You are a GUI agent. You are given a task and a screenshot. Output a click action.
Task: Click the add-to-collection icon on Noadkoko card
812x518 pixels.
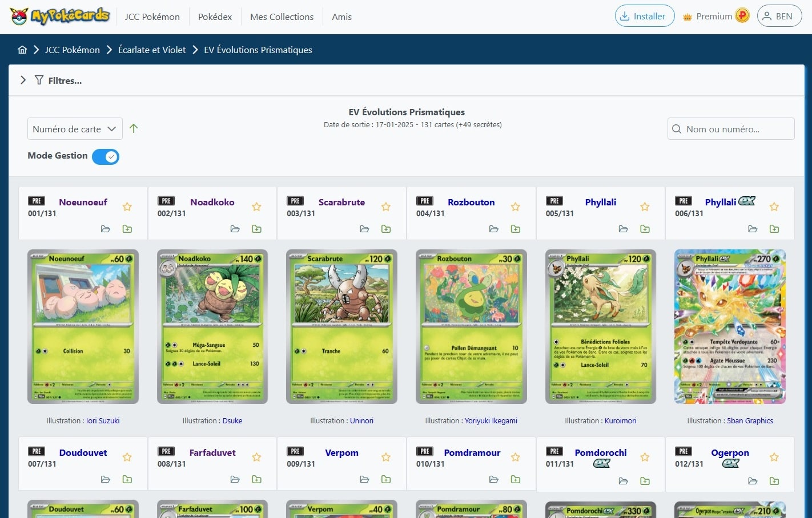[x=256, y=228]
